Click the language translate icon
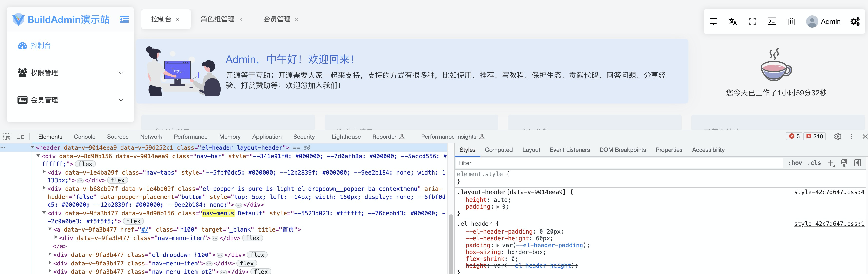 coord(732,21)
